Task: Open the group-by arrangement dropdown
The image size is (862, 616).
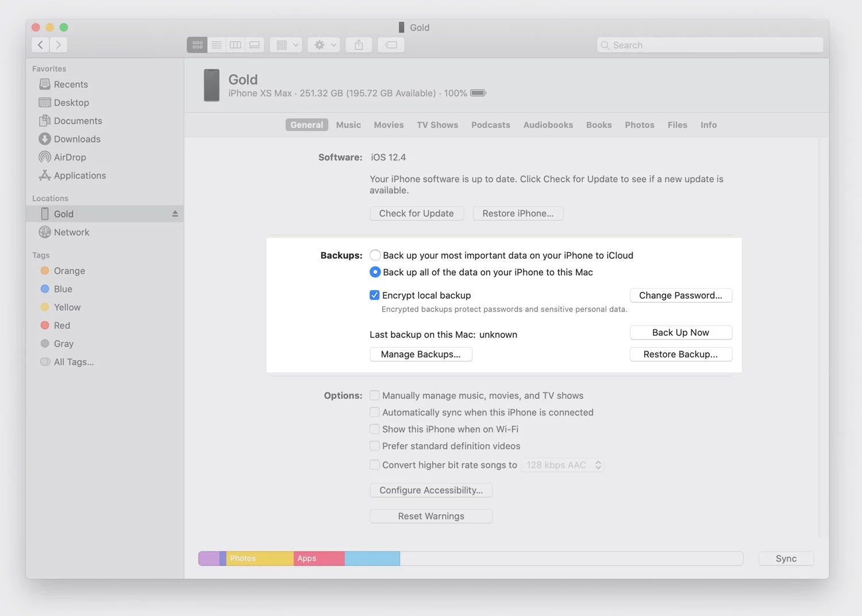Action: (286, 45)
